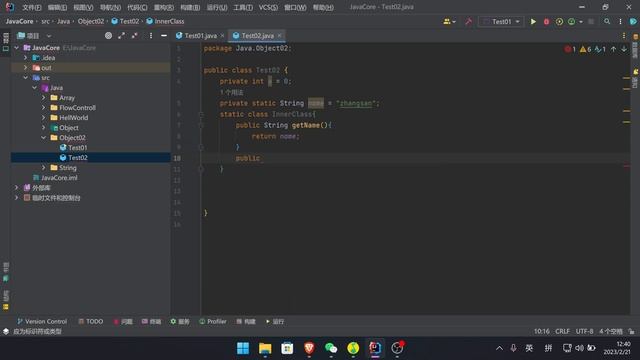This screenshot has height=360, width=640.
Task: Expand the String package
Action: (x=44, y=168)
